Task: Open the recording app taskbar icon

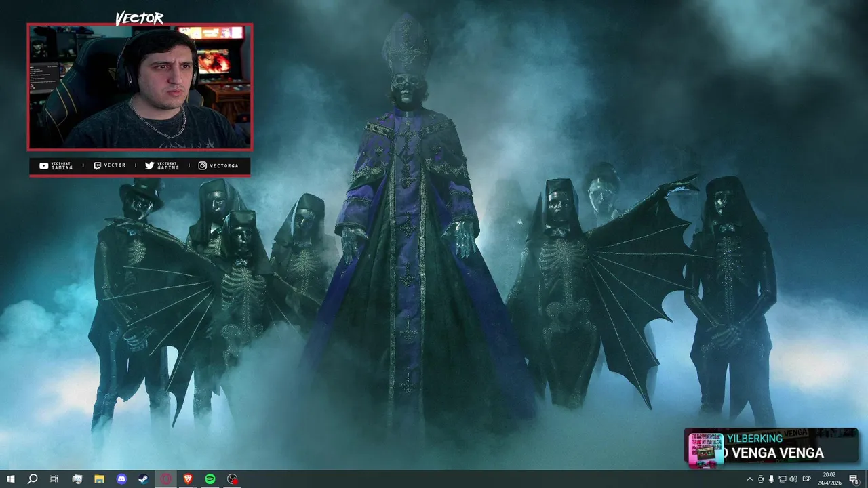Action: 233,479
